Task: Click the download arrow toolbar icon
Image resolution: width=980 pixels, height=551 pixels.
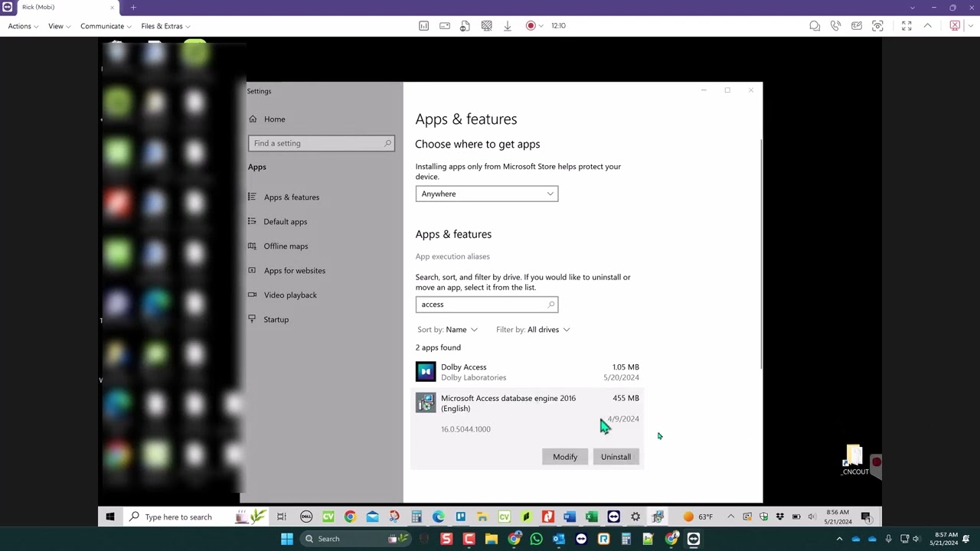Action: pos(507,26)
